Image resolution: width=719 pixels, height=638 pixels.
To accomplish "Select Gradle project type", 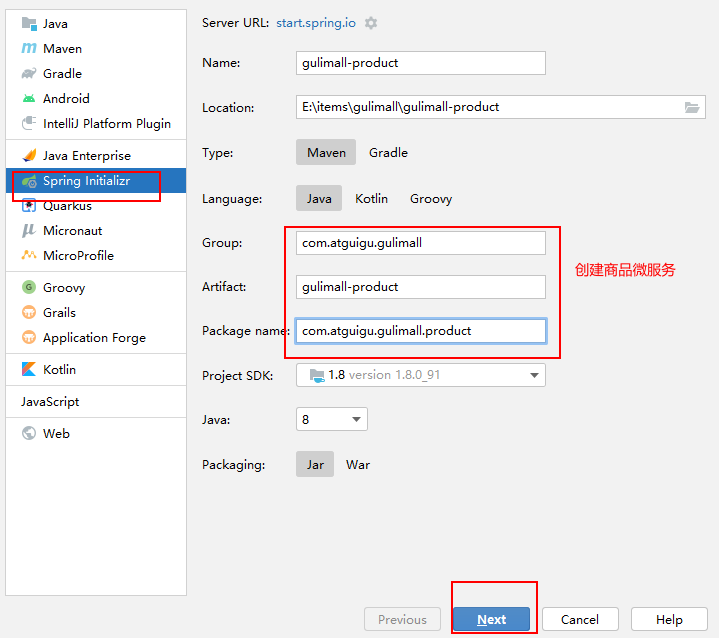I will coord(388,152).
